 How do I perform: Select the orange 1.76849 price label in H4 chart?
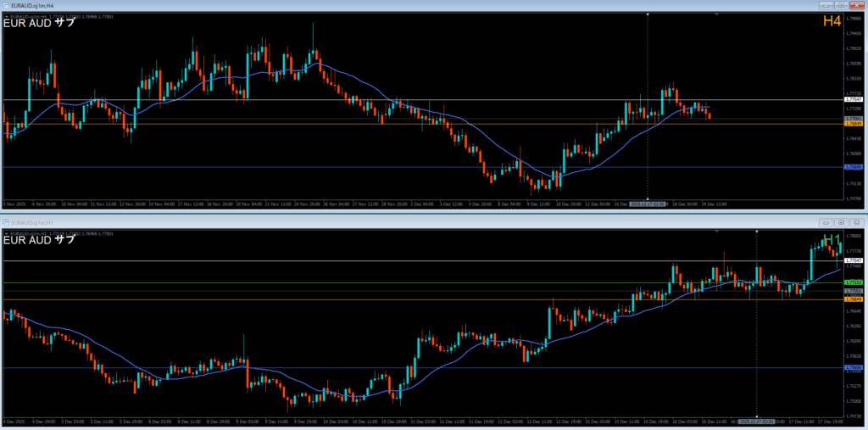[x=854, y=124]
